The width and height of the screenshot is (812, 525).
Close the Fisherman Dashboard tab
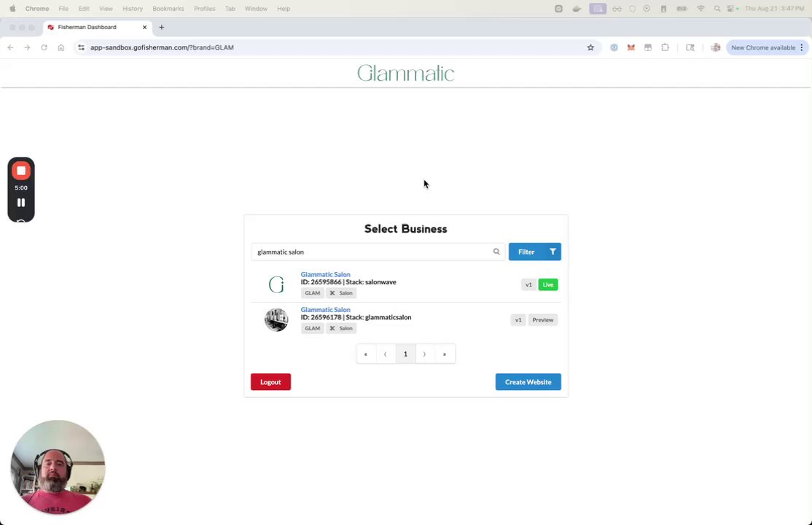(x=144, y=28)
